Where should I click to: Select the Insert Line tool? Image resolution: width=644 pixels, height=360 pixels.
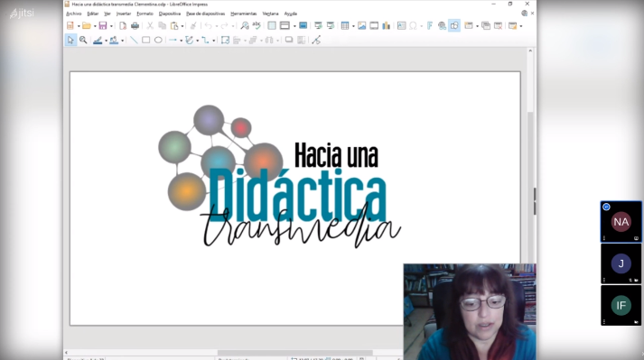[134, 40]
